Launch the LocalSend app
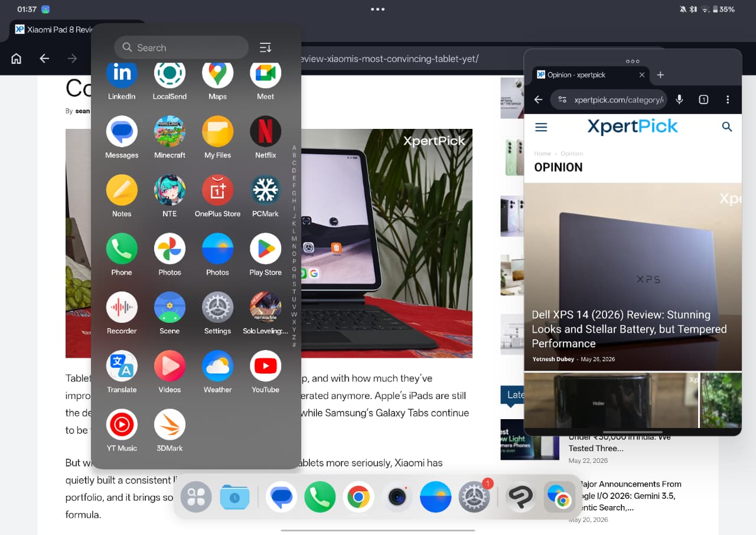 click(170, 73)
